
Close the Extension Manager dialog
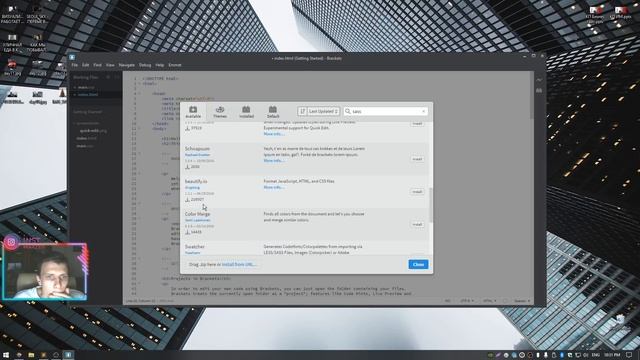tap(418, 264)
